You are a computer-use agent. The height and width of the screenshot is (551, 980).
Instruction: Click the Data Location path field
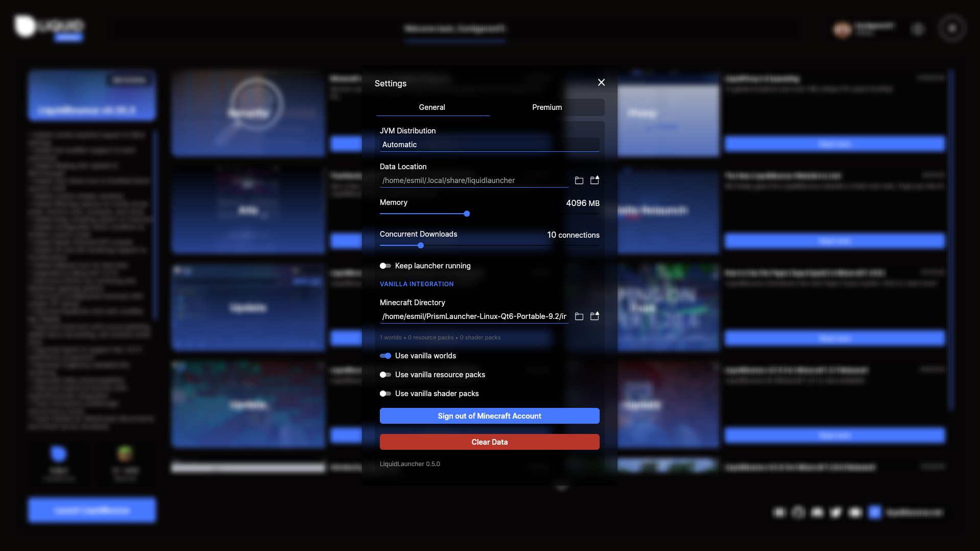pos(474,180)
